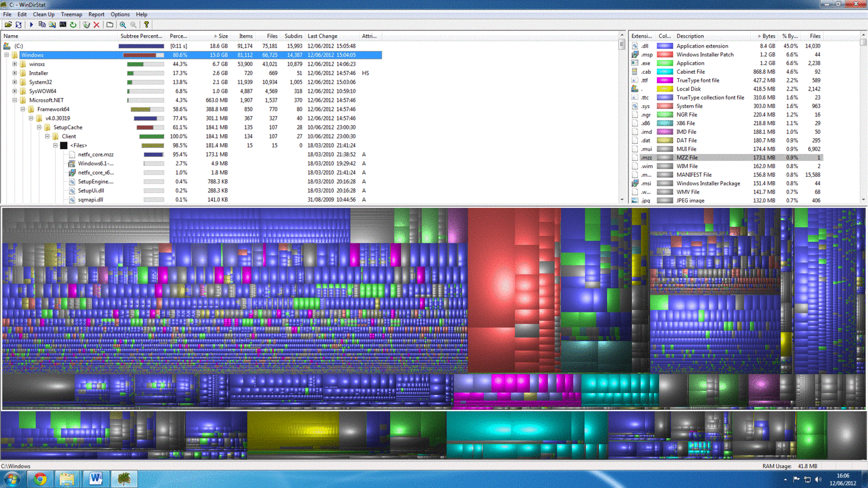This screenshot has width=868, height=488.
Task: Open the Treemap menu
Action: pyautogui.click(x=72, y=15)
